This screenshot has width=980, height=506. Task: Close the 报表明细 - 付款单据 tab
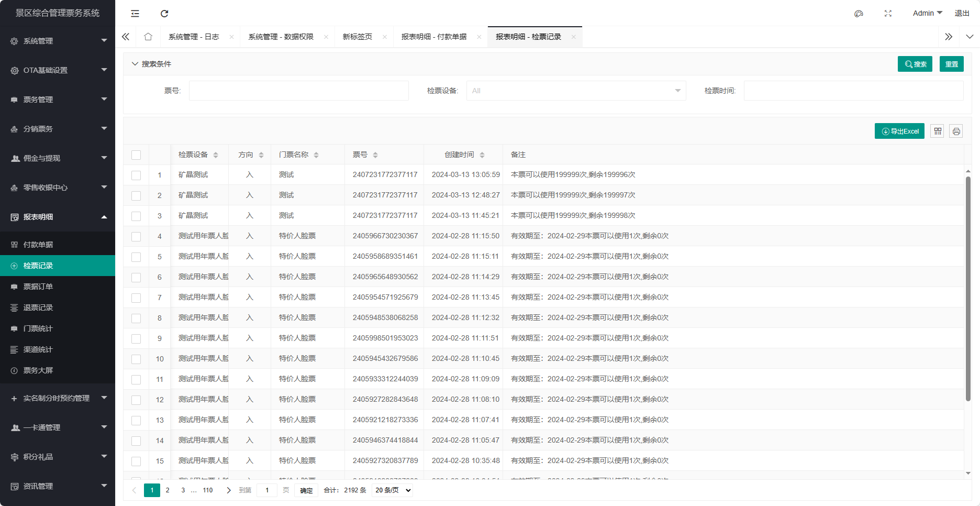[479, 37]
